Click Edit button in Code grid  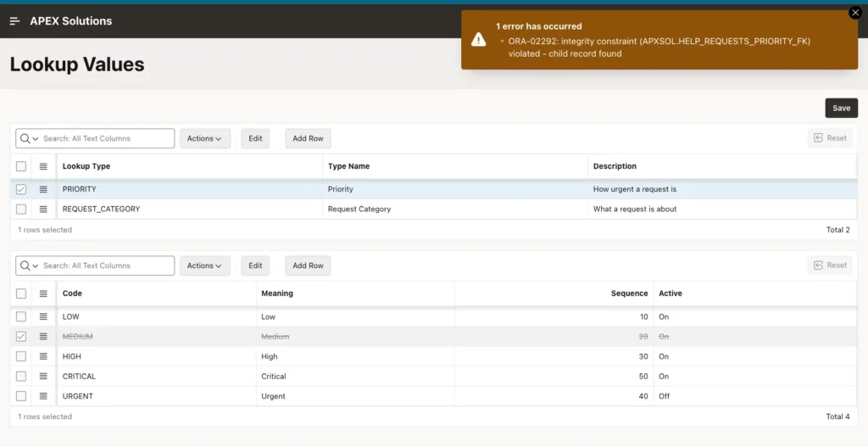pyautogui.click(x=255, y=265)
